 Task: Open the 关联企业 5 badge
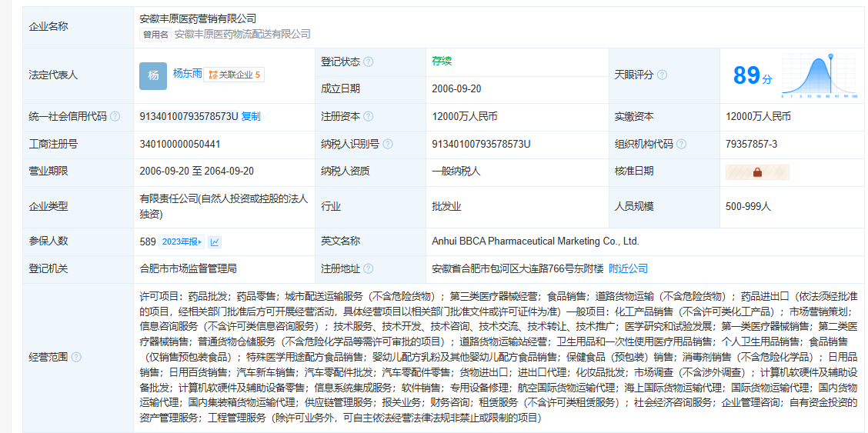(x=234, y=75)
